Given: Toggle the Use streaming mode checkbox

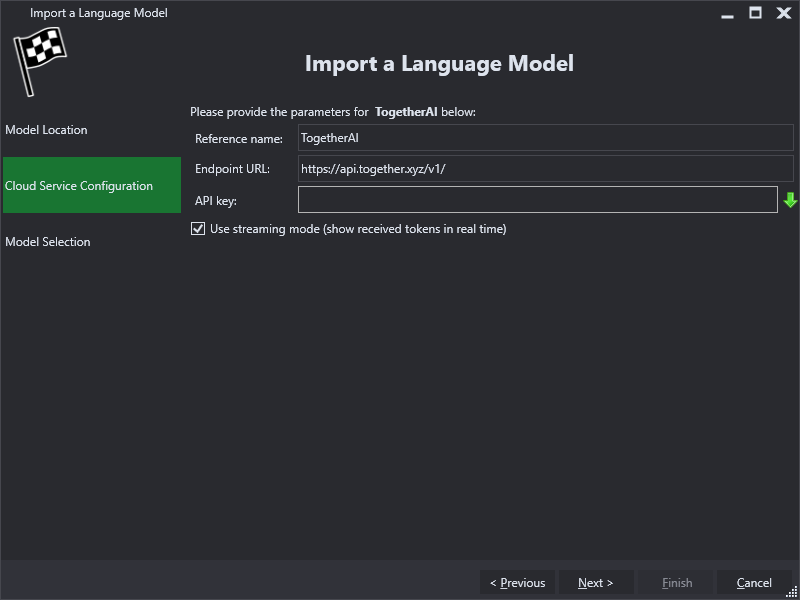Looking at the screenshot, I should pos(197,229).
